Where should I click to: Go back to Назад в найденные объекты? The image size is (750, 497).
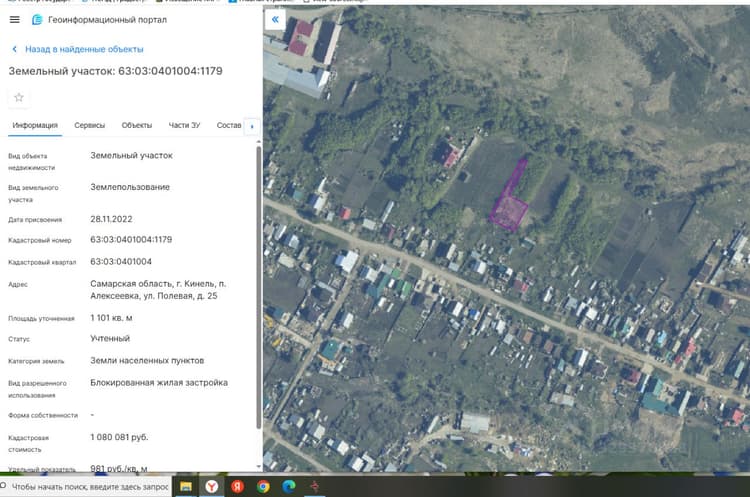pos(84,49)
